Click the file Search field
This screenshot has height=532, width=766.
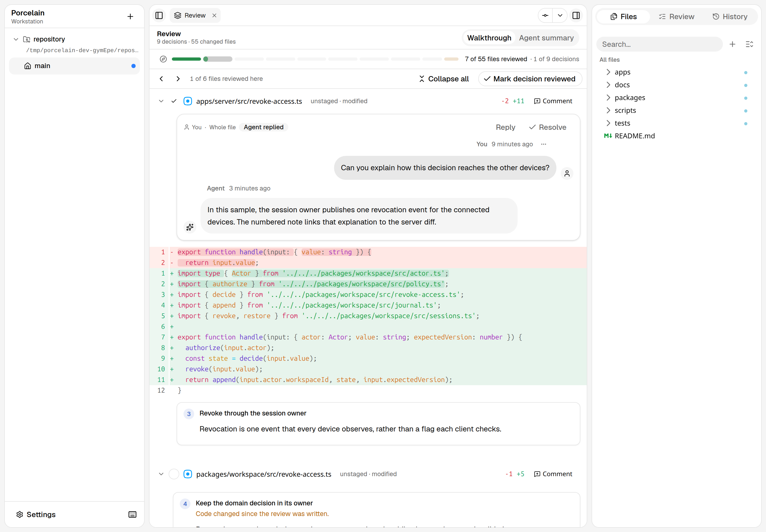[x=659, y=44]
